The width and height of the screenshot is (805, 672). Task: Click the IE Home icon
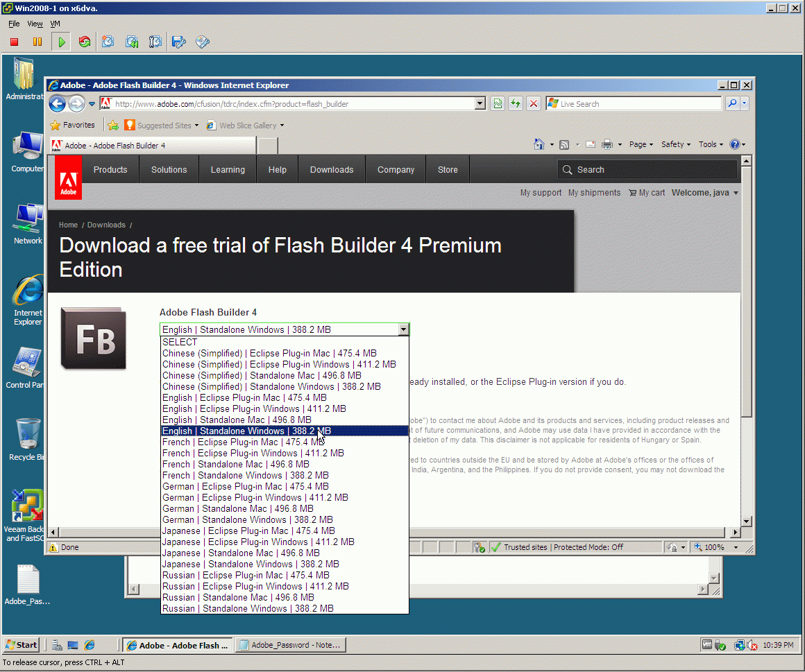(x=539, y=145)
